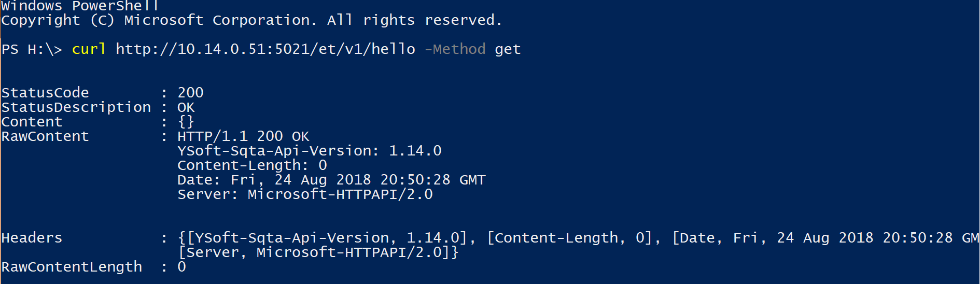
Task: Click the Headers label
Action: 32,238
